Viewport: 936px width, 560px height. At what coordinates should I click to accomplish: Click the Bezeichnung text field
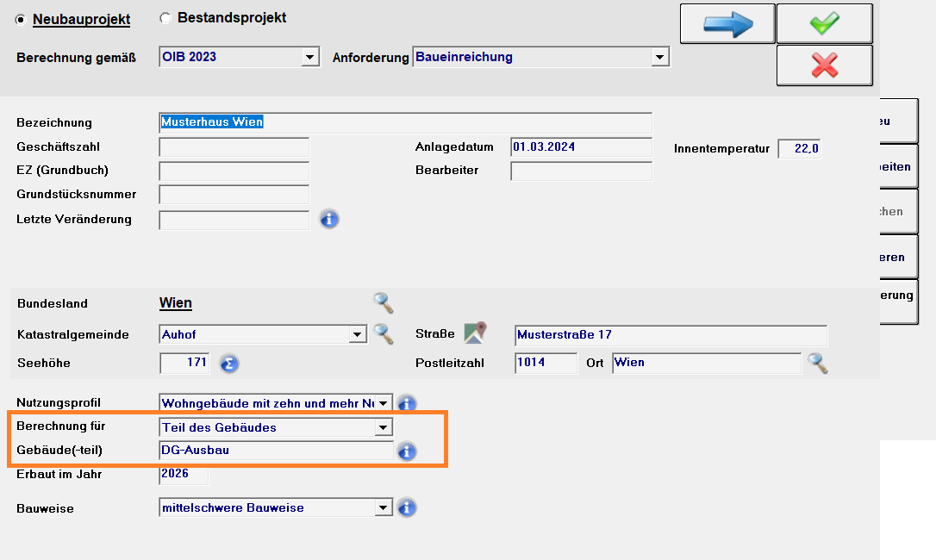[405, 122]
